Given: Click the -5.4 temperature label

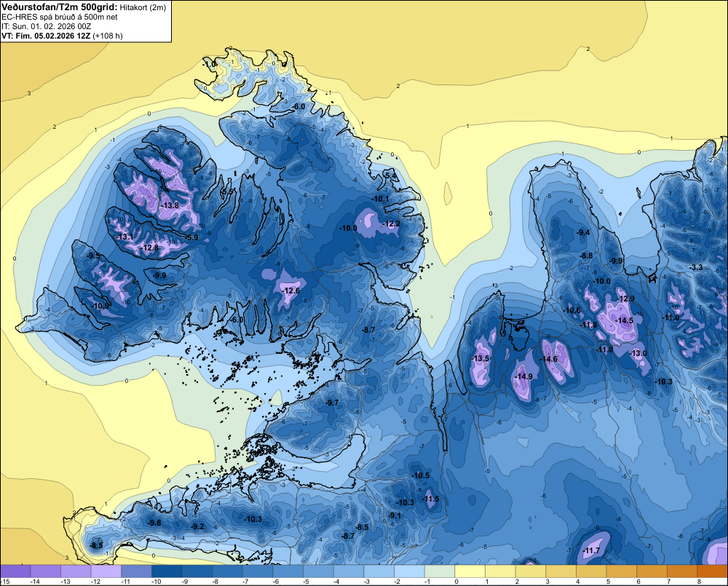Looking at the screenshot, I should (390, 176).
